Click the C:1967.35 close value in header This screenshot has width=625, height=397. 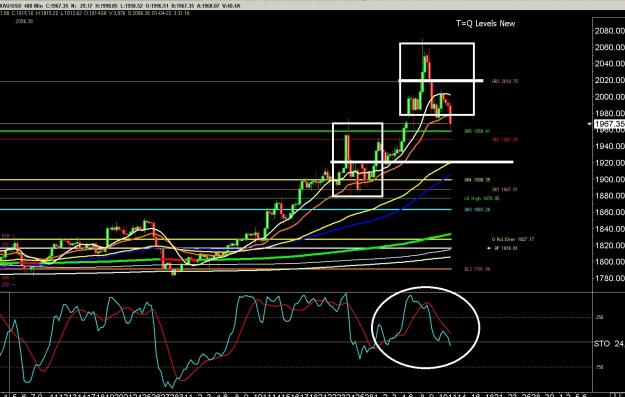pos(57,6)
